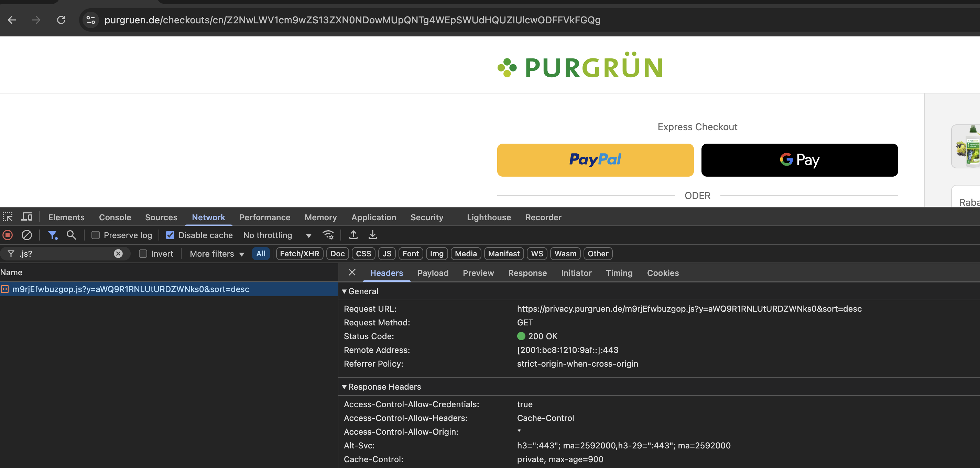Switch to the Recorder panel

(543, 217)
